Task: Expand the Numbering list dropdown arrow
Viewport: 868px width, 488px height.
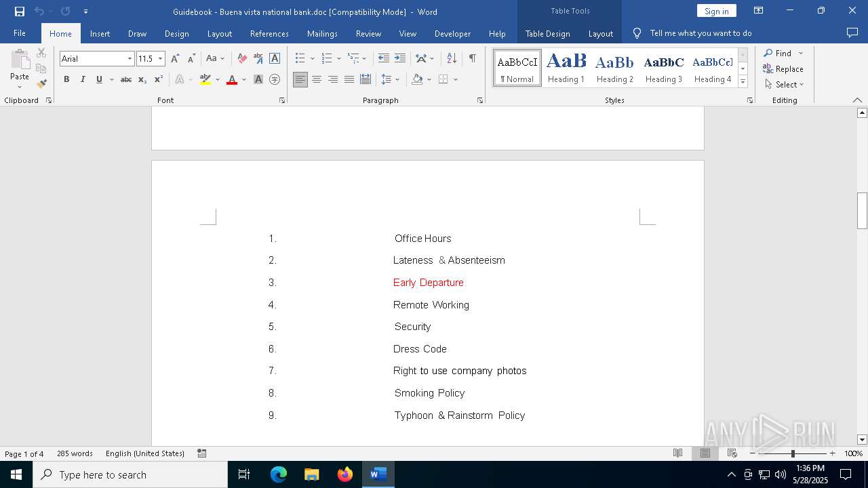Action: point(339,59)
